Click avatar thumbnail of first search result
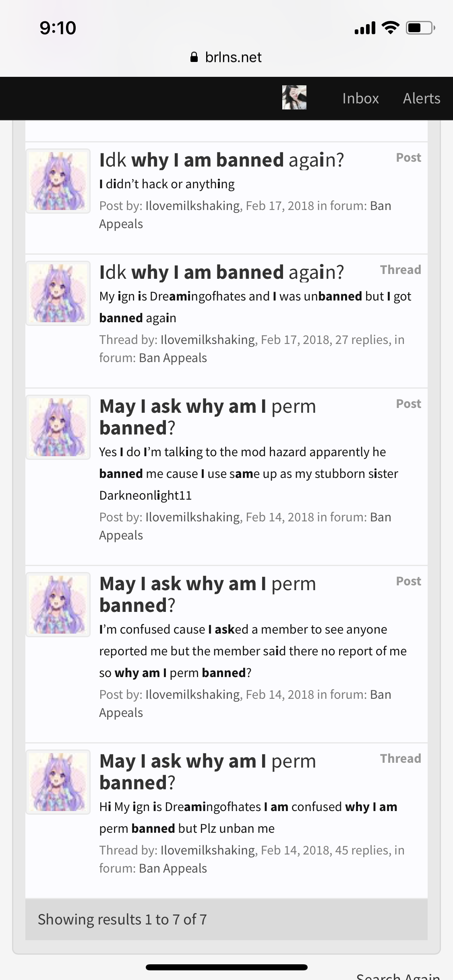 pyautogui.click(x=58, y=181)
